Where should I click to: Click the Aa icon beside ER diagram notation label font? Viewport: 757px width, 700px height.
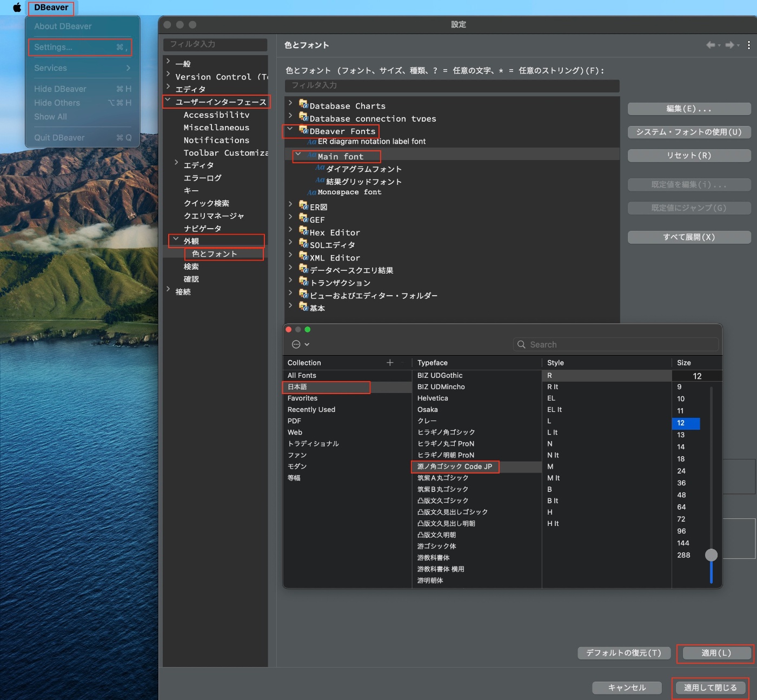[311, 142]
